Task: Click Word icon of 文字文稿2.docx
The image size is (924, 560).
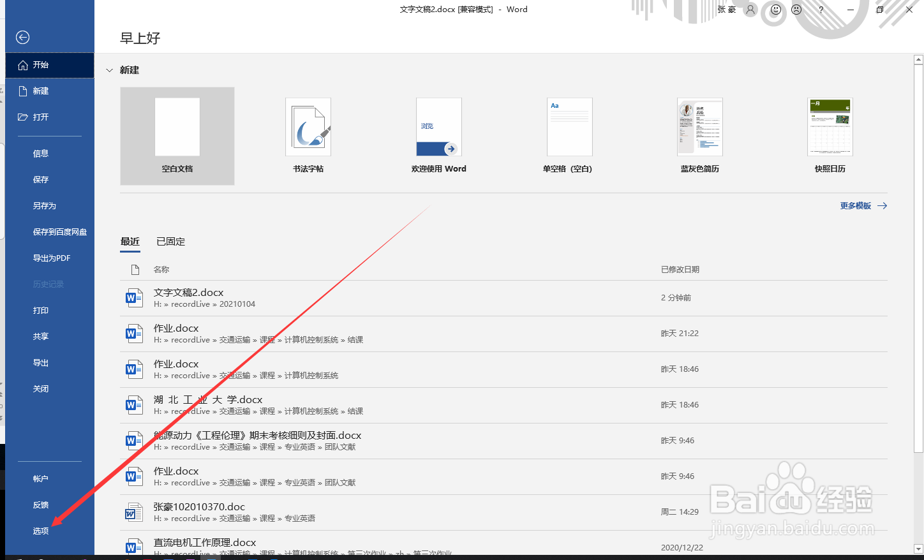Action: [133, 298]
